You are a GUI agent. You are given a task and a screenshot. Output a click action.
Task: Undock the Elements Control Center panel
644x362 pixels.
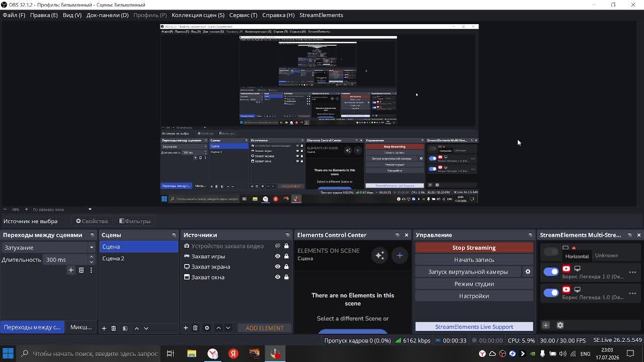[397, 235]
